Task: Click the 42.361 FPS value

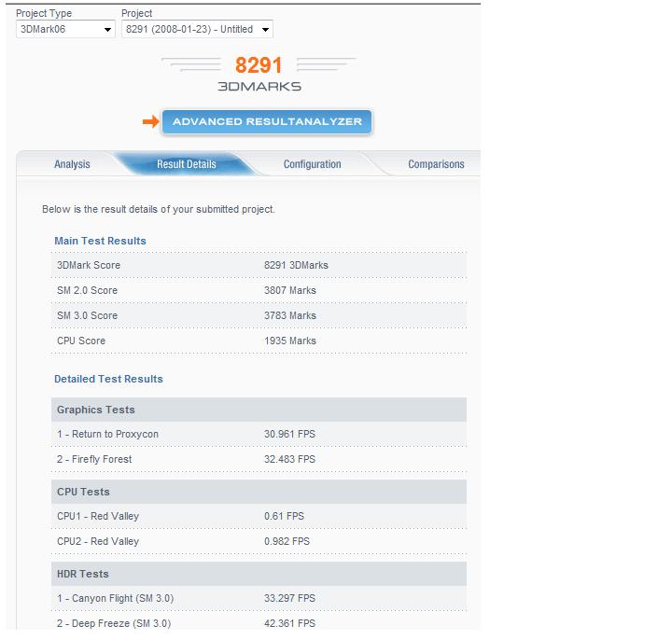Action: 289,624
